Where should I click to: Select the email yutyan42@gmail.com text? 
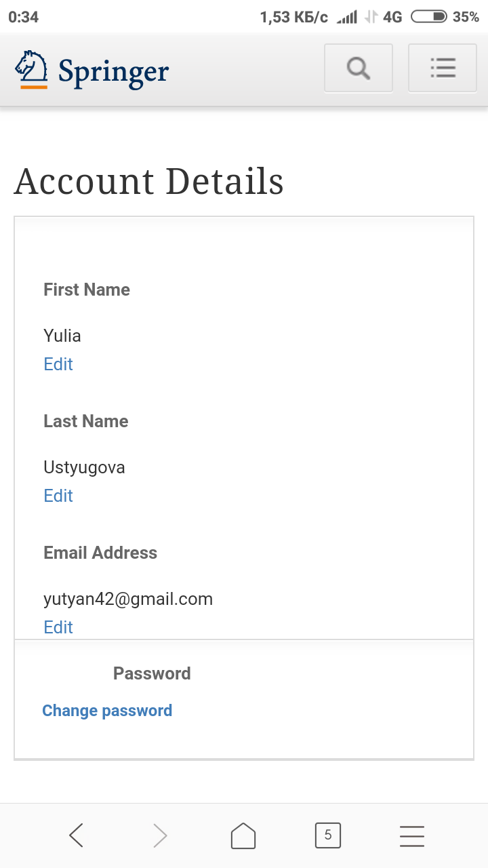tap(128, 599)
